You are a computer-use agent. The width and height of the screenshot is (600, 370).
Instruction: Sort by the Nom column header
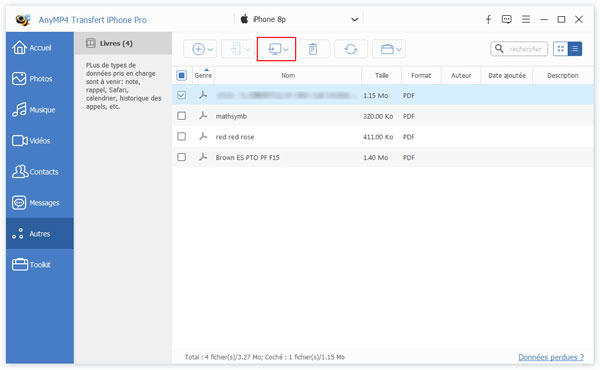coord(288,75)
